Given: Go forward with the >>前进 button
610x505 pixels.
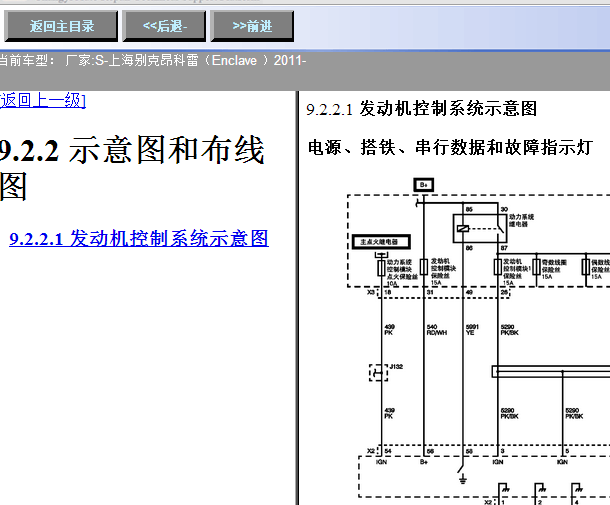Looking at the screenshot, I should (x=252, y=26).
